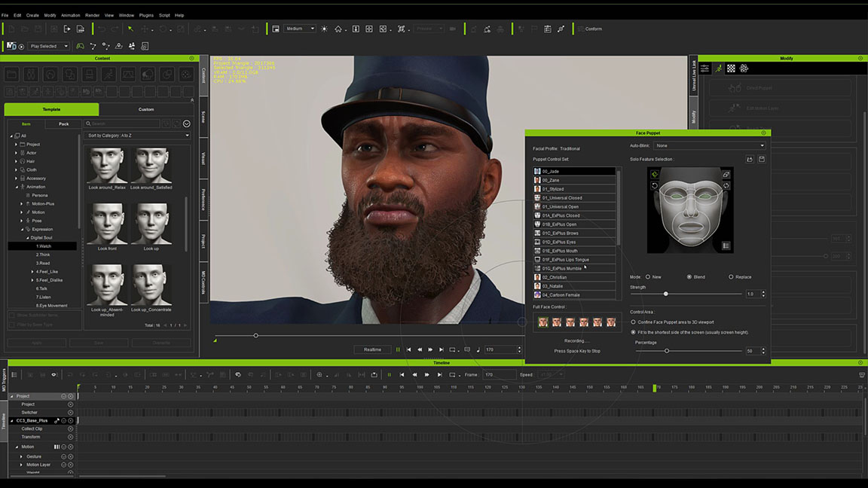Viewport: 868px width, 488px height.
Task: Open the Animation menu
Action: point(70,16)
